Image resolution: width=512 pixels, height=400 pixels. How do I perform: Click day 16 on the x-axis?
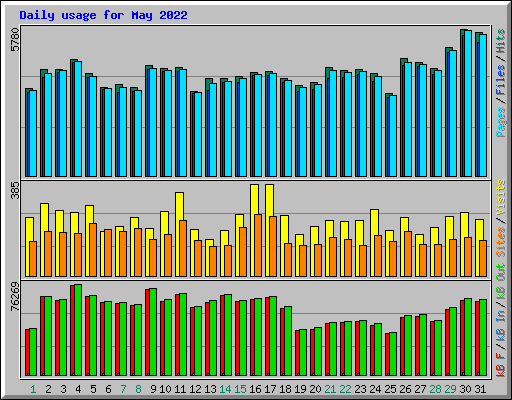pyautogui.click(x=255, y=389)
